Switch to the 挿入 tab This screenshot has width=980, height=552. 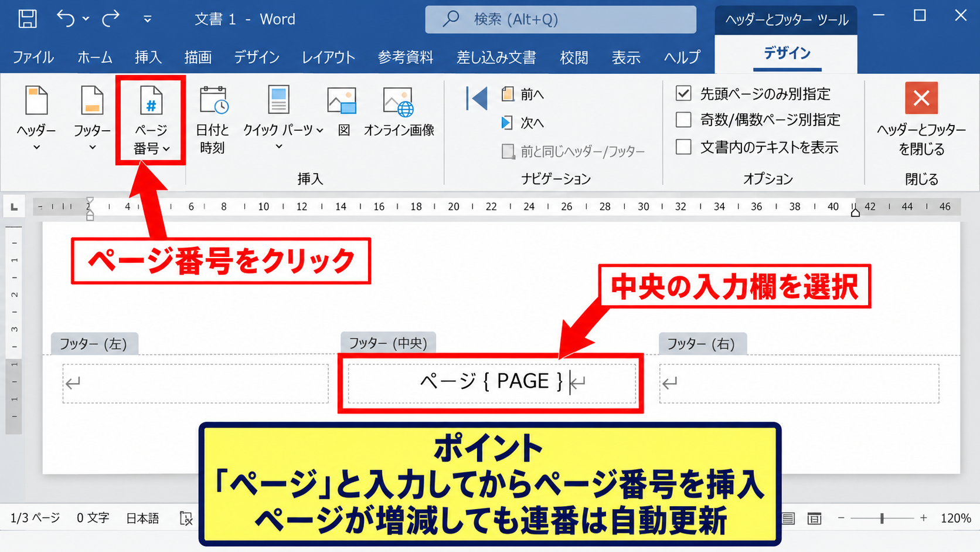tap(148, 57)
